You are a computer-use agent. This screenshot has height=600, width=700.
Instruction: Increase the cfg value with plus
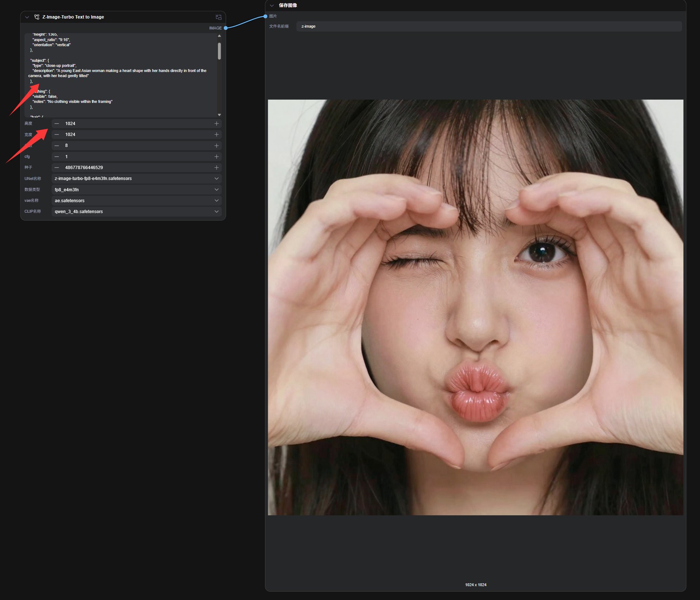217,157
